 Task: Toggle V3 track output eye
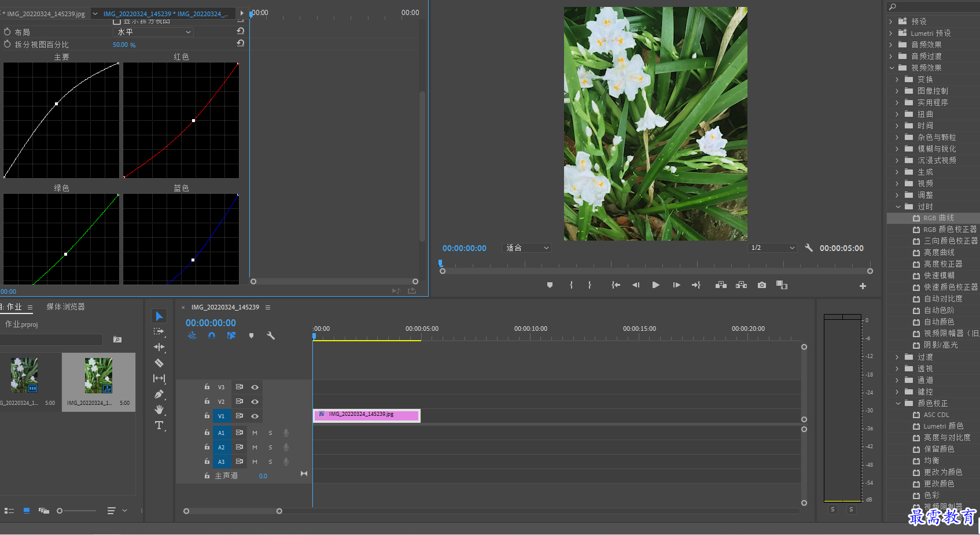pyautogui.click(x=255, y=387)
